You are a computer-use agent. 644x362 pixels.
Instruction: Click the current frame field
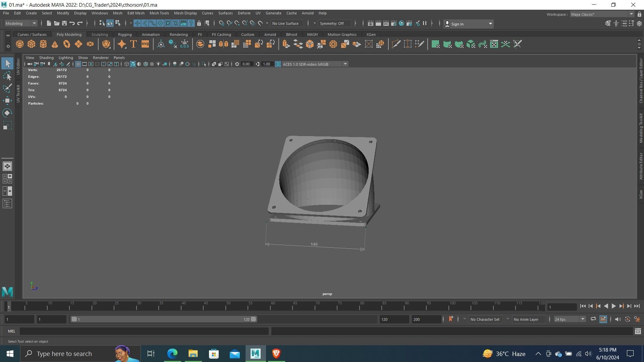point(562,307)
